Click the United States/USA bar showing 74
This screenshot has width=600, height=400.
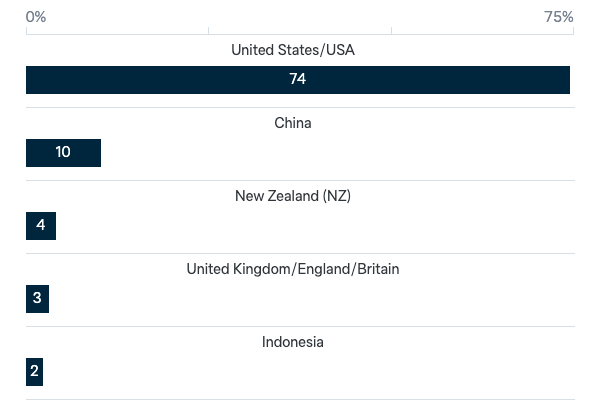298,80
